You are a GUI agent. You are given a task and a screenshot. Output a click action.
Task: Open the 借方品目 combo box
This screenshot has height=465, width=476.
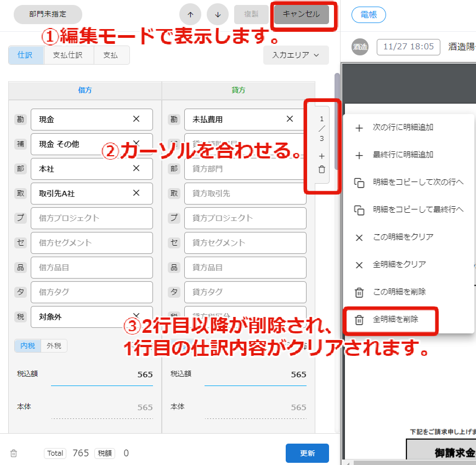[92, 268]
